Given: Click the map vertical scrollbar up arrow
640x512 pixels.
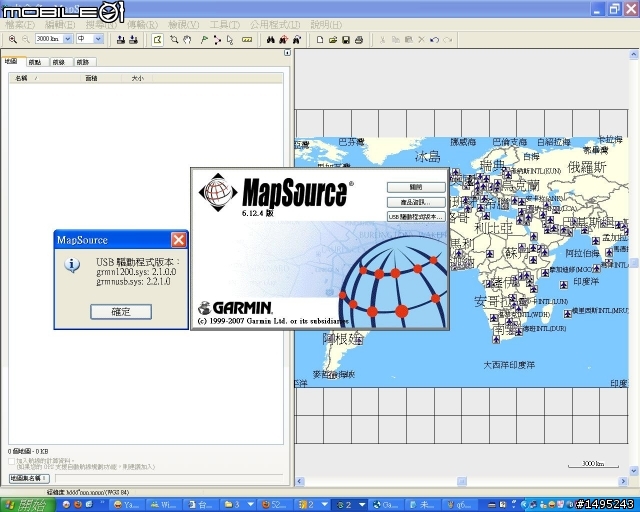Looking at the screenshot, I should (x=633, y=54).
